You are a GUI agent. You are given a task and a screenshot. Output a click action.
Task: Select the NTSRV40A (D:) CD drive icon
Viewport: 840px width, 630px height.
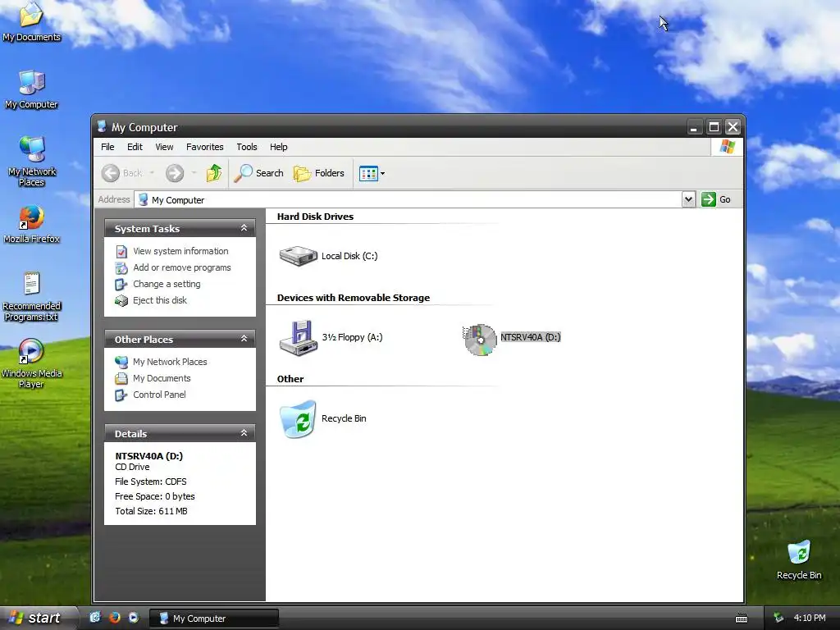coord(479,339)
